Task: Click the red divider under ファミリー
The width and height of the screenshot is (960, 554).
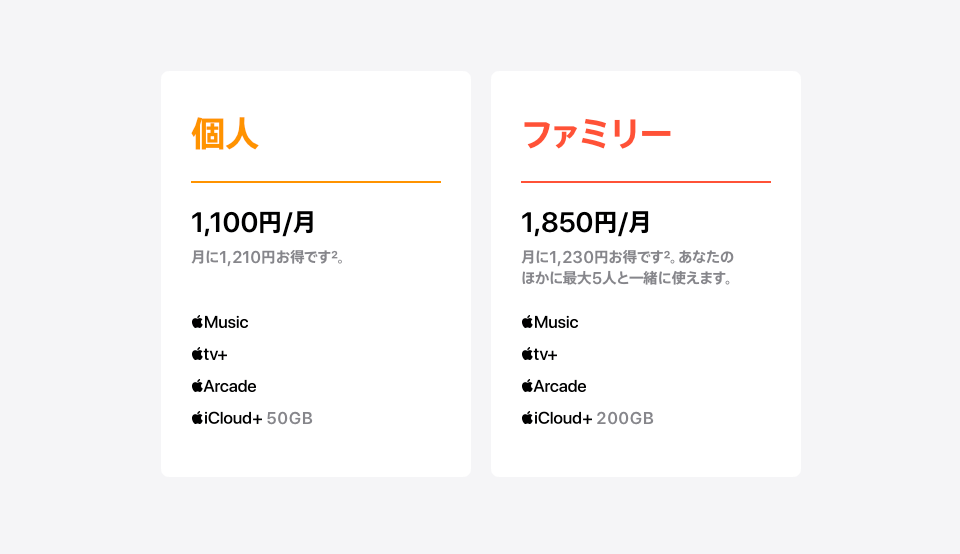Action: (x=646, y=182)
